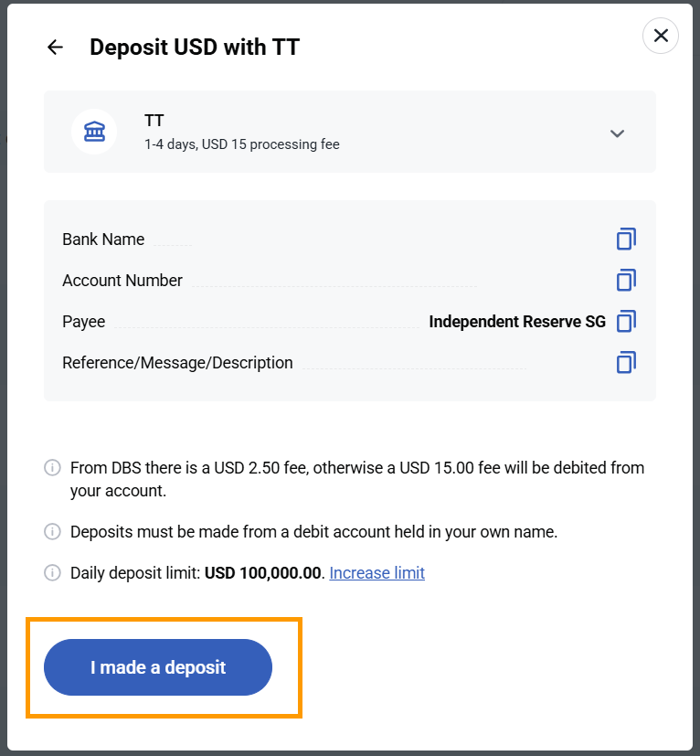Viewport: 700px width, 756px height.
Task: Go back with the left arrow
Action: [x=55, y=47]
